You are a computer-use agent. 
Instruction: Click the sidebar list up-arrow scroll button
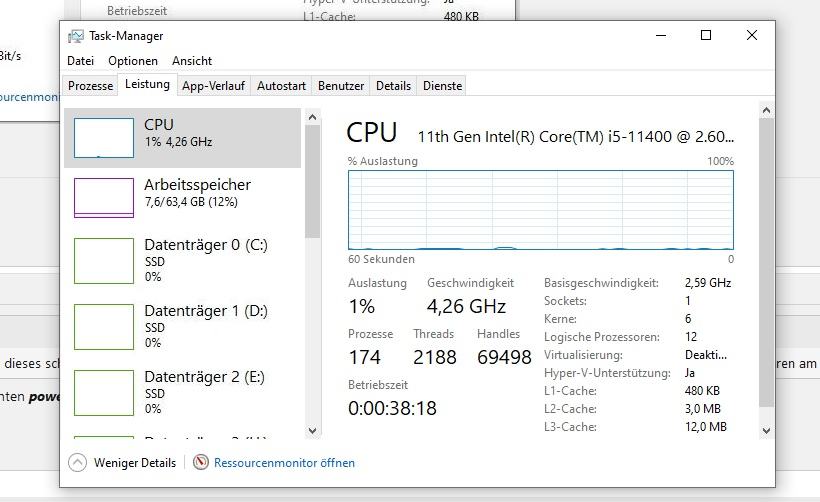313,117
